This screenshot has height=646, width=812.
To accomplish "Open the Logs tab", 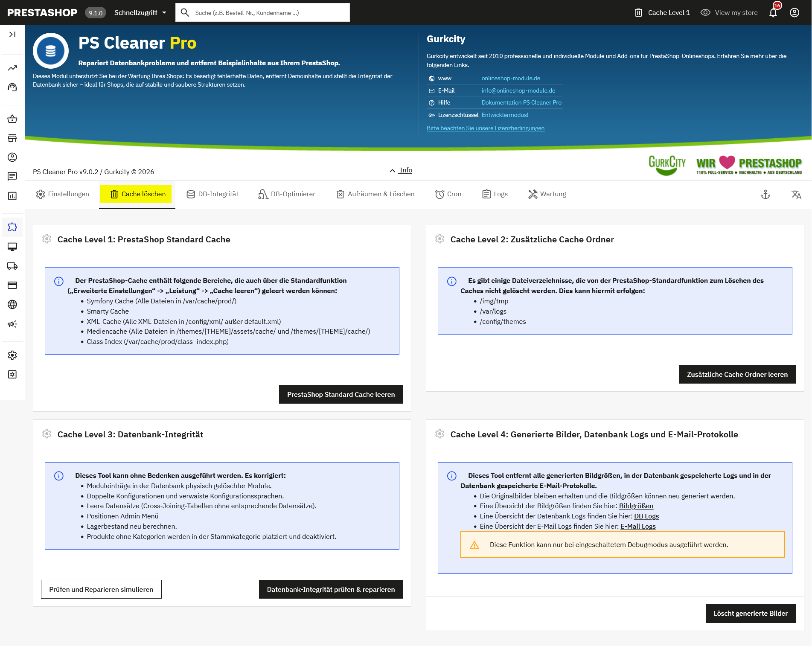I will [495, 194].
